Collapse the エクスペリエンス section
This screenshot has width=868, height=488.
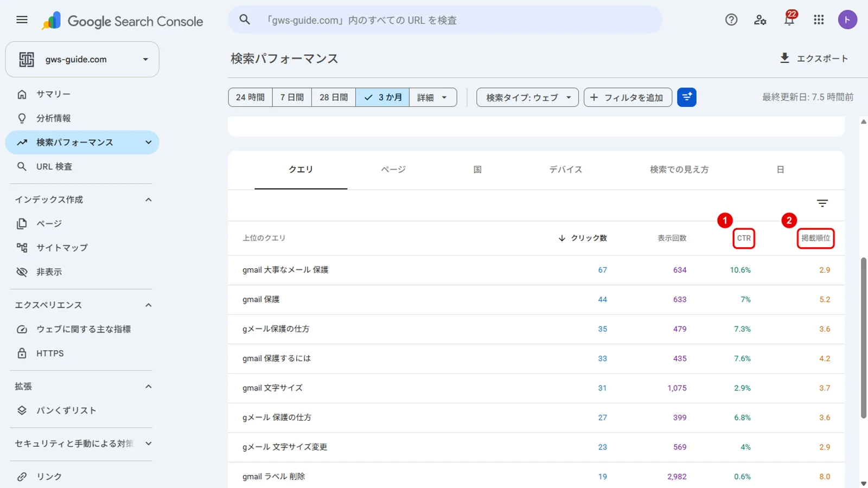click(148, 305)
